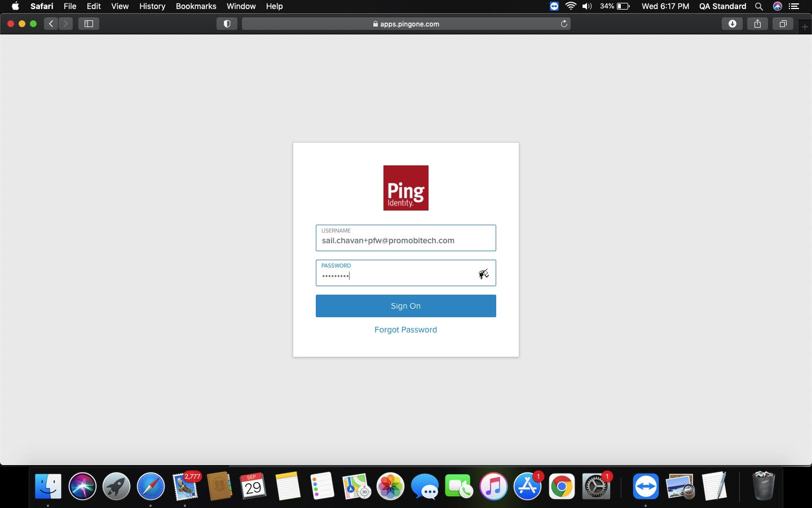The height and width of the screenshot is (508, 812).
Task: Open System Preferences gear icon
Action: [596, 486]
